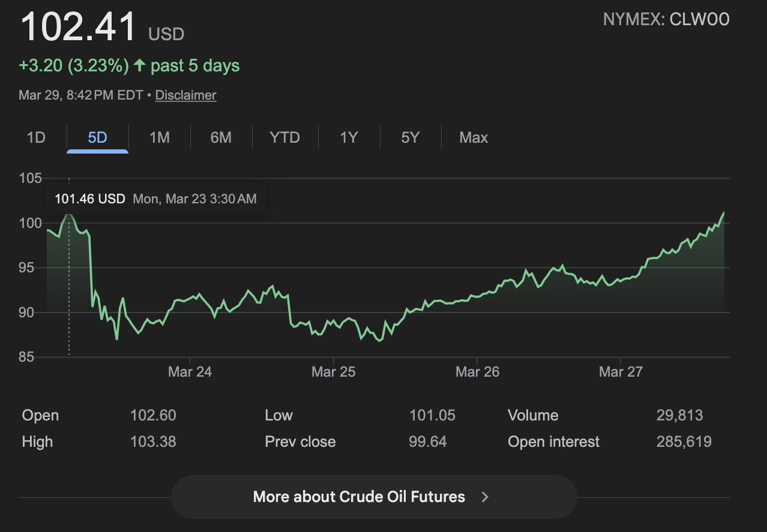Click the chevron arrow beside Crude Oil Futures
Image resolution: width=767 pixels, height=532 pixels.
click(x=486, y=497)
